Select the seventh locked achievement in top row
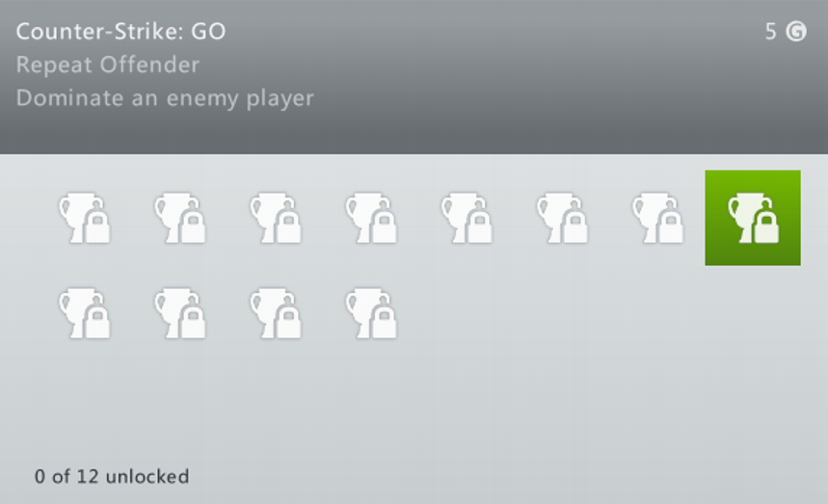Image resolution: width=828 pixels, height=504 pixels. [x=657, y=218]
